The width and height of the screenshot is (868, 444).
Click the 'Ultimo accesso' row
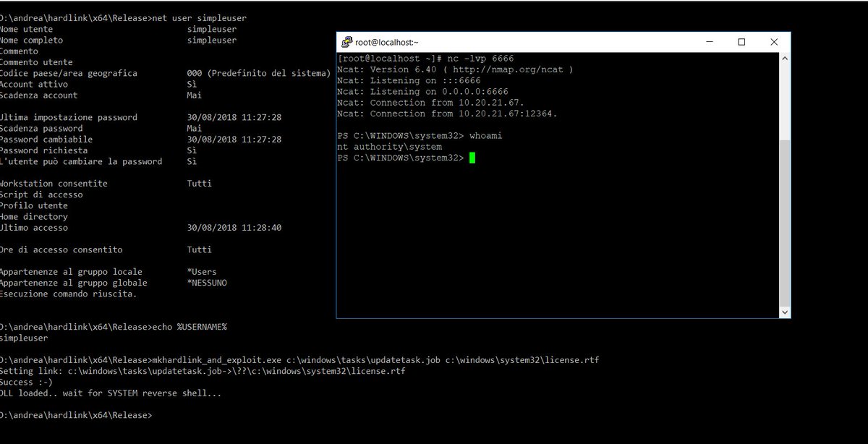point(140,228)
